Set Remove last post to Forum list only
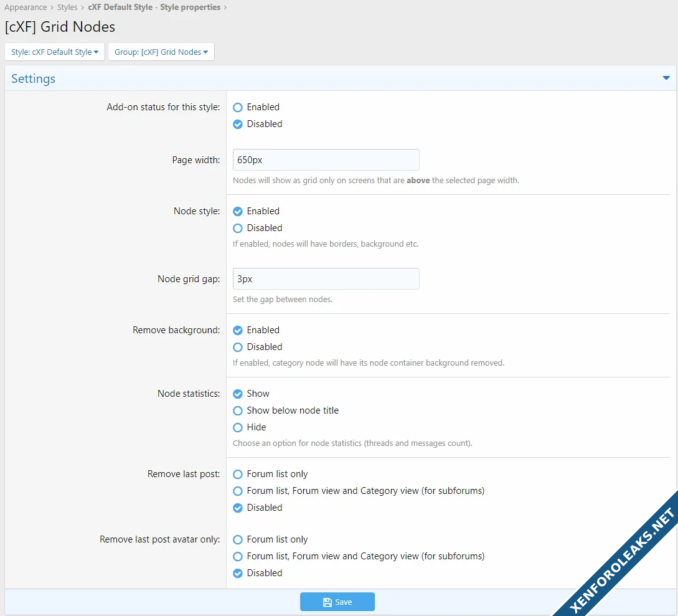The width and height of the screenshot is (678, 616). click(238, 475)
